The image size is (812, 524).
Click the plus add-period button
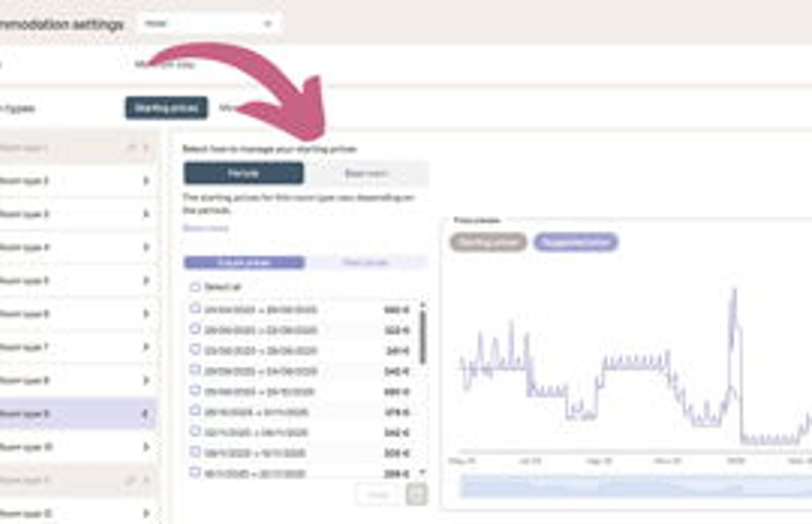[416, 495]
